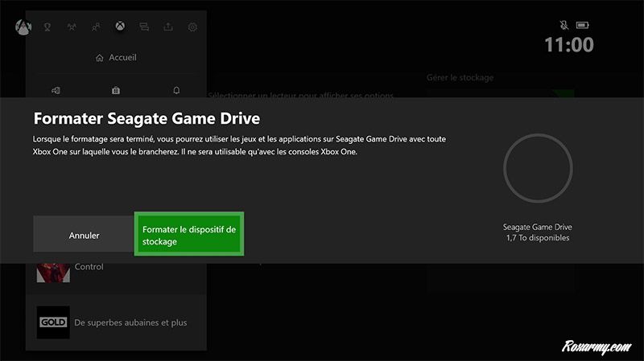This screenshot has height=361, width=644.
Task: Click the Accueil home menu item
Action: tap(116, 58)
